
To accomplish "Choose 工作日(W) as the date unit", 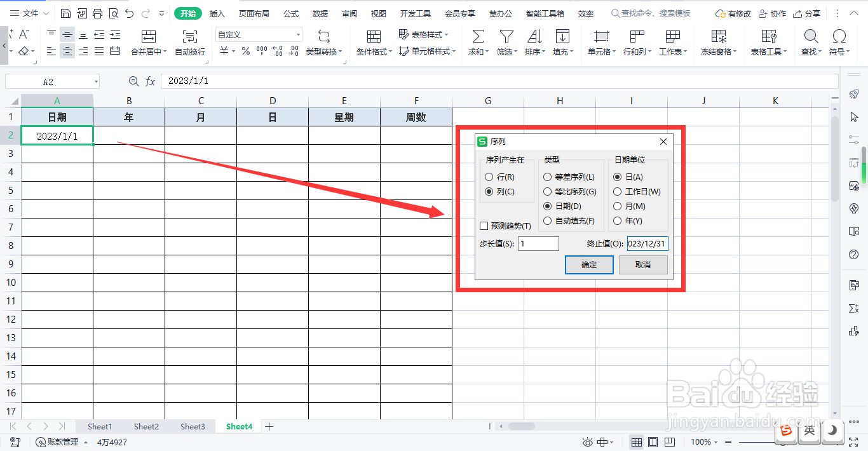I will (x=617, y=191).
